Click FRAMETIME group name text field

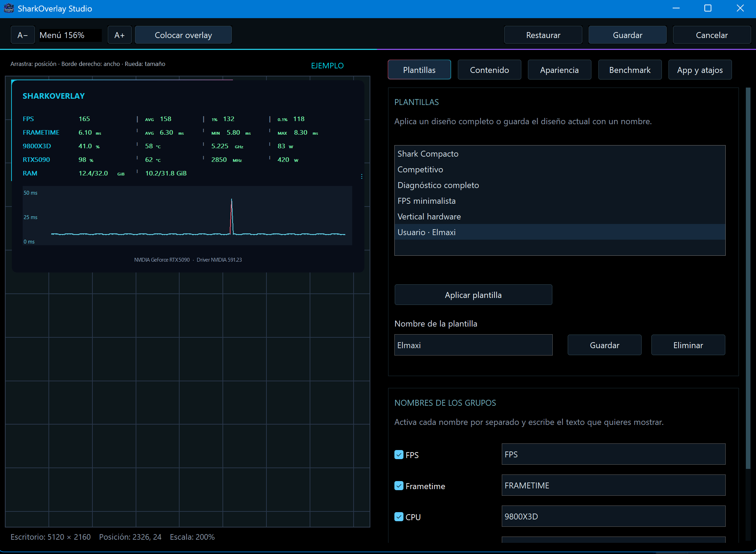pos(613,485)
